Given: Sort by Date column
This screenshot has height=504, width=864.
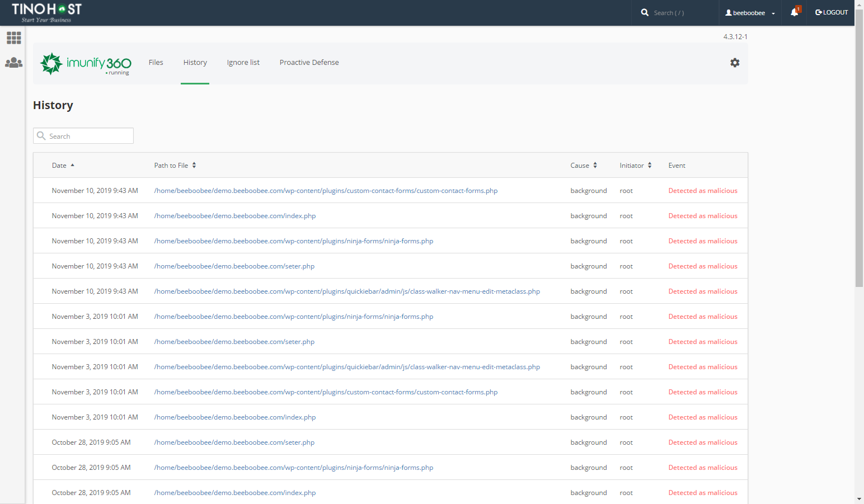Looking at the screenshot, I should point(63,166).
